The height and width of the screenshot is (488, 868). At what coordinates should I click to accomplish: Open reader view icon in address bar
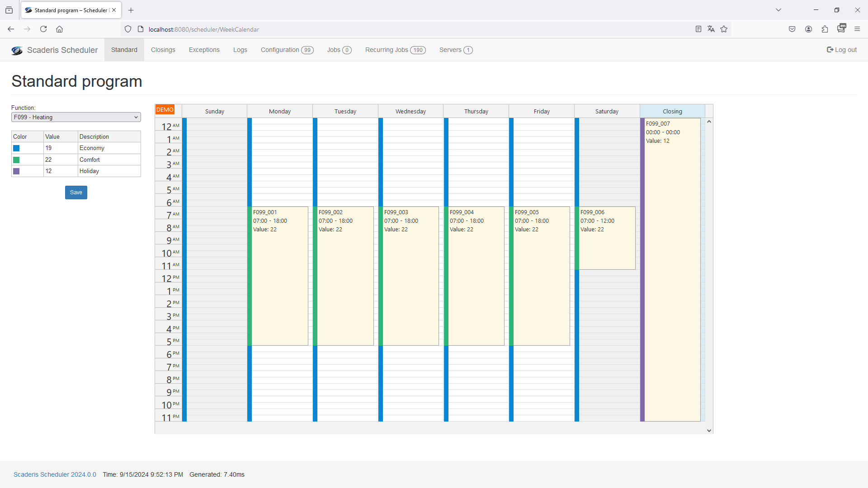pyautogui.click(x=698, y=29)
